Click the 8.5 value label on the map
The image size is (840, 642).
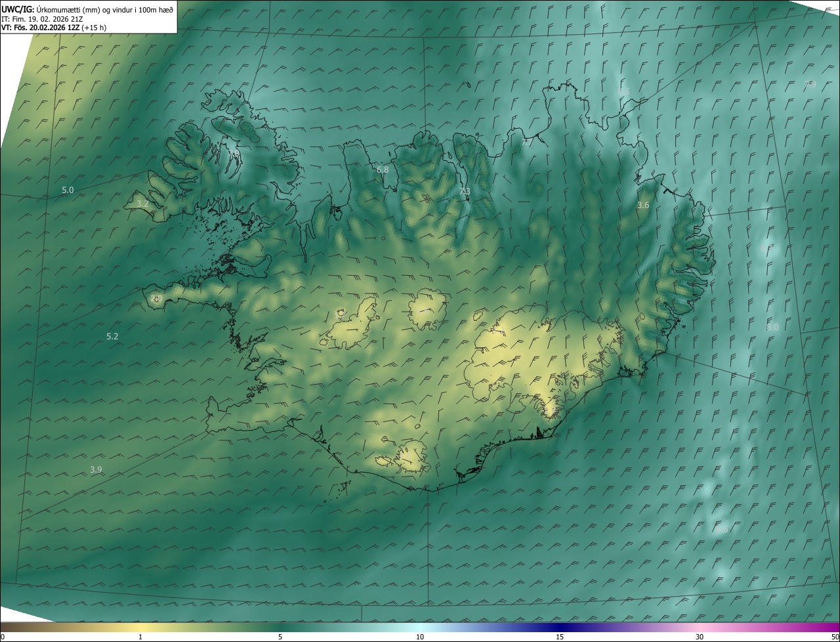tap(623, 91)
